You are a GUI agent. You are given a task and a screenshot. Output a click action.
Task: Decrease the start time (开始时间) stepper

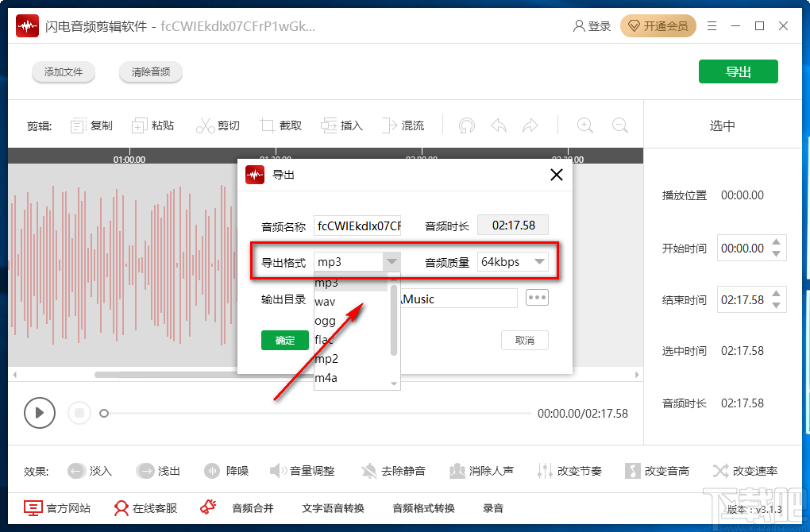coord(776,253)
